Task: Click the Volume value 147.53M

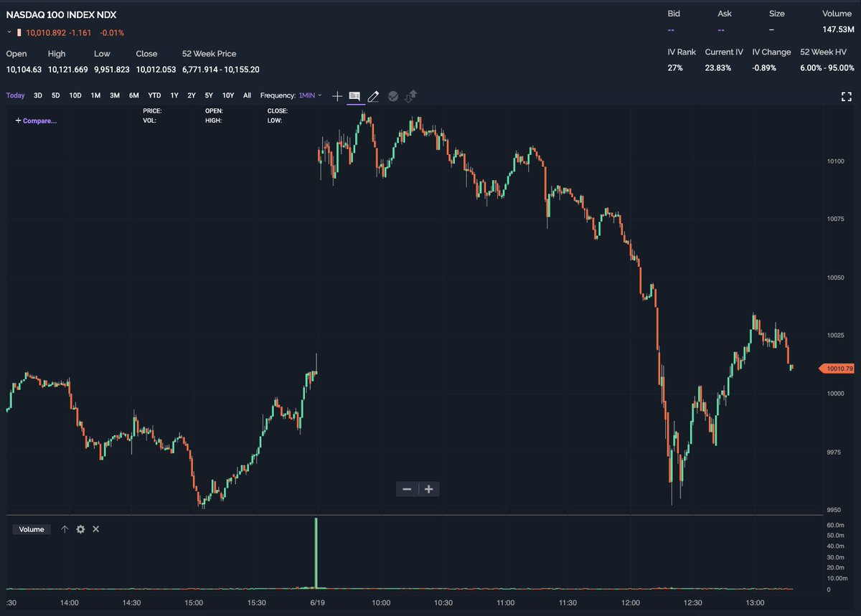Action: point(839,29)
